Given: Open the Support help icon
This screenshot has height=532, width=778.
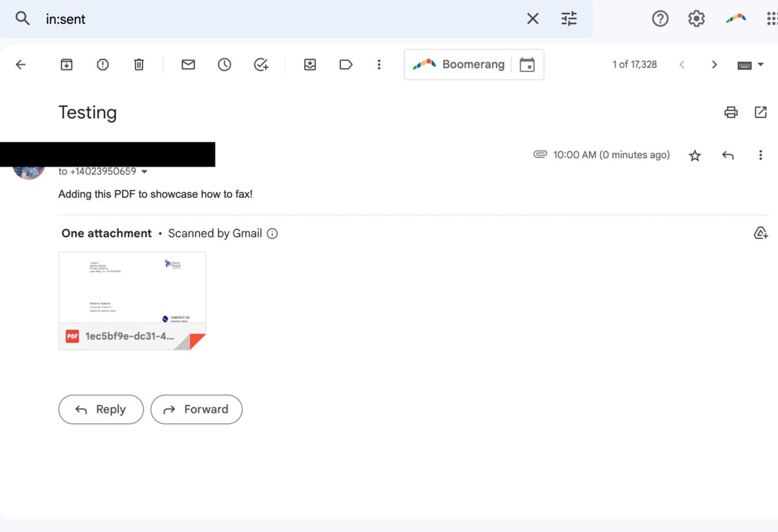Looking at the screenshot, I should [660, 19].
